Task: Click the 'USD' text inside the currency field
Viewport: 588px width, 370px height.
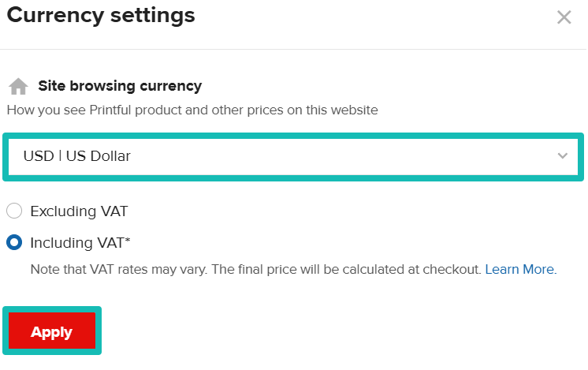Action: pyautogui.click(x=38, y=156)
